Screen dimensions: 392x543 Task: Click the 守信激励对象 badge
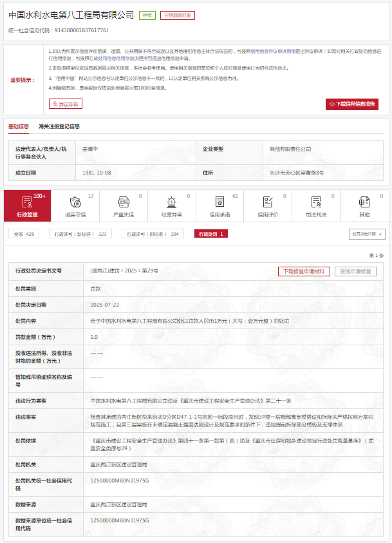tap(178, 15)
